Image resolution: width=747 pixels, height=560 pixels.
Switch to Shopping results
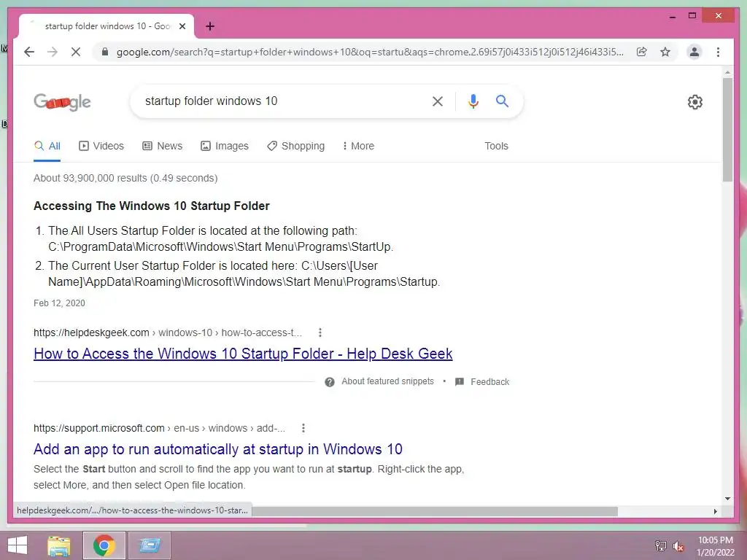pyautogui.click(x=296, y=146)
